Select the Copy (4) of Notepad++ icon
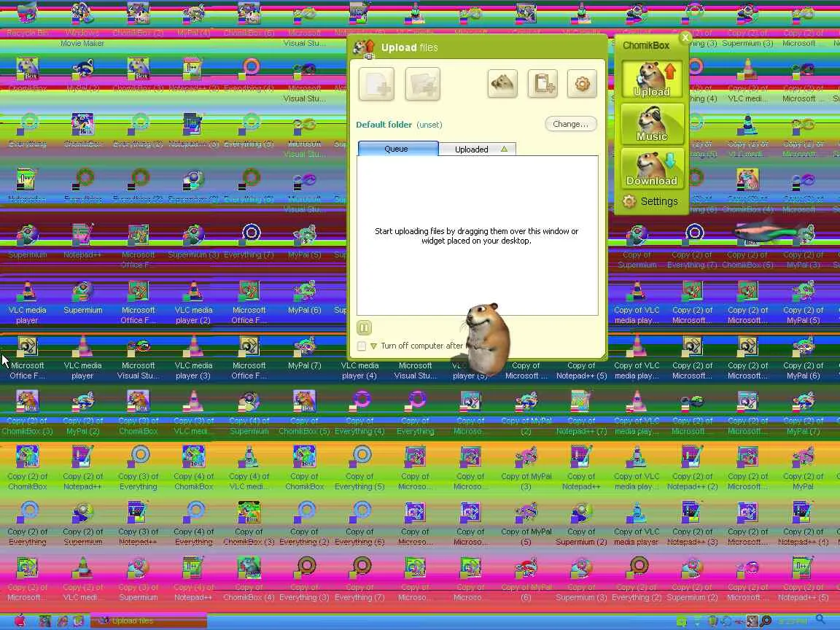The height and width of the screenshot is (630, 840). 194,579
